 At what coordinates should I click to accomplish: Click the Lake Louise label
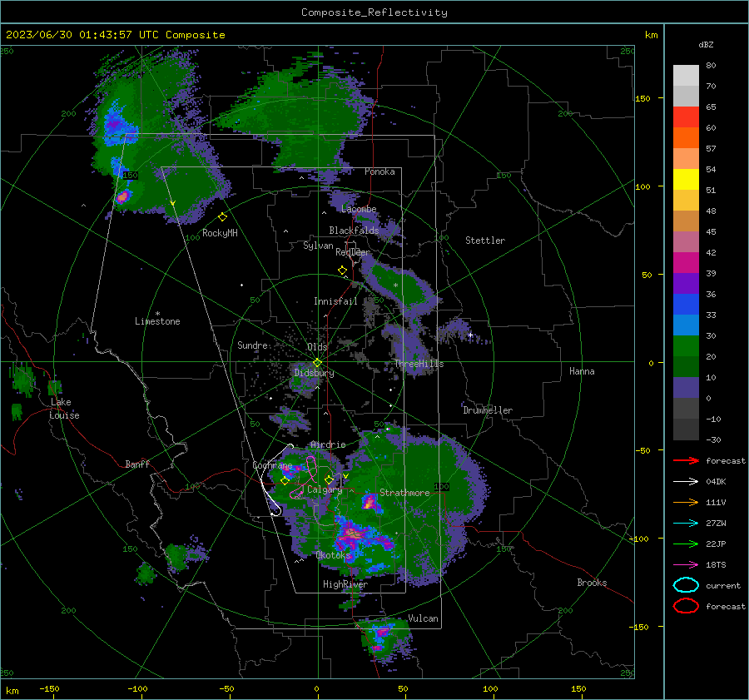[64, 409]
